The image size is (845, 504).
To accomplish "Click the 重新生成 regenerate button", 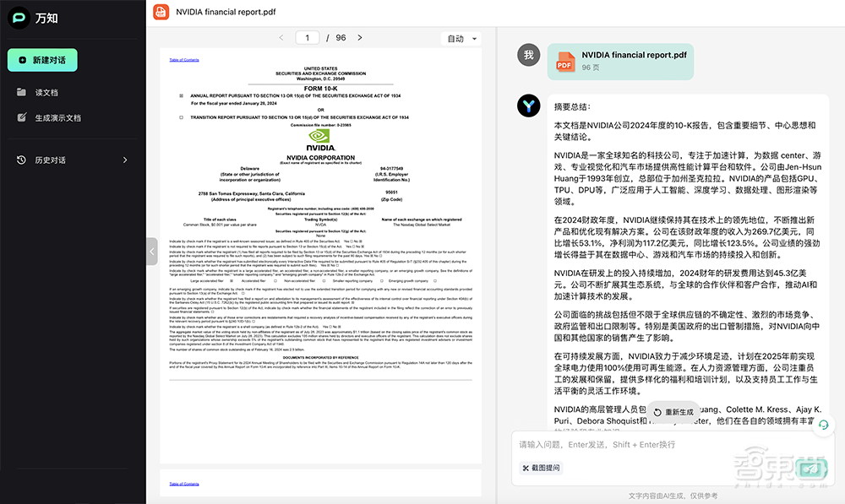I will [x=675, y=411].
